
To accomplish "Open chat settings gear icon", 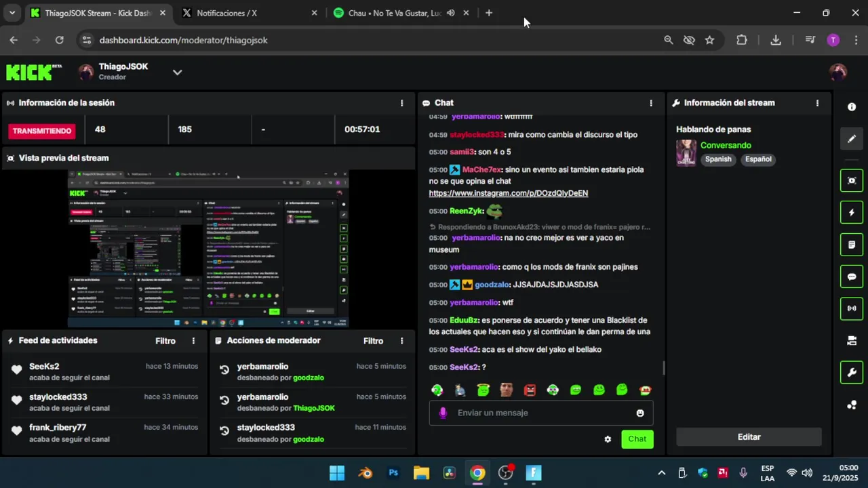I will pos(608,439).
